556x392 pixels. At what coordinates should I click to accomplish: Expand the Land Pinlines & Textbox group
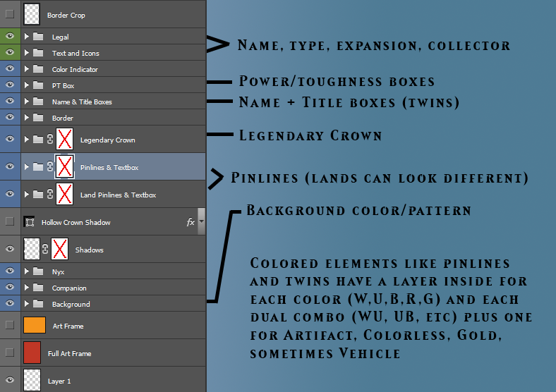(27, 194)
